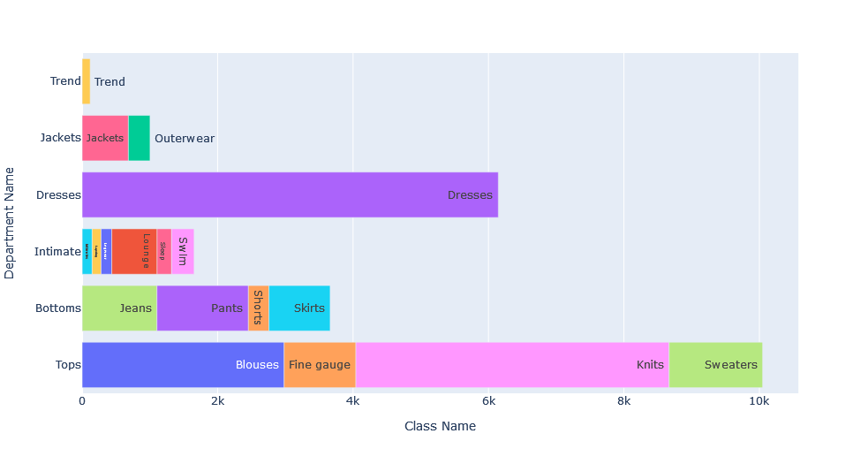
Task: Click the red Lounge bar segment
Action: (x=134, y=252)
